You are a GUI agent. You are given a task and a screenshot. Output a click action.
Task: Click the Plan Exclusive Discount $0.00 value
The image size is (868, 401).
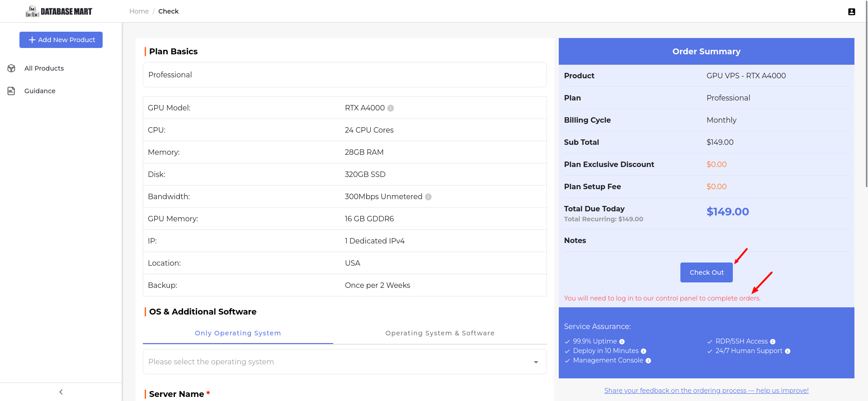(x=717, y=165)
